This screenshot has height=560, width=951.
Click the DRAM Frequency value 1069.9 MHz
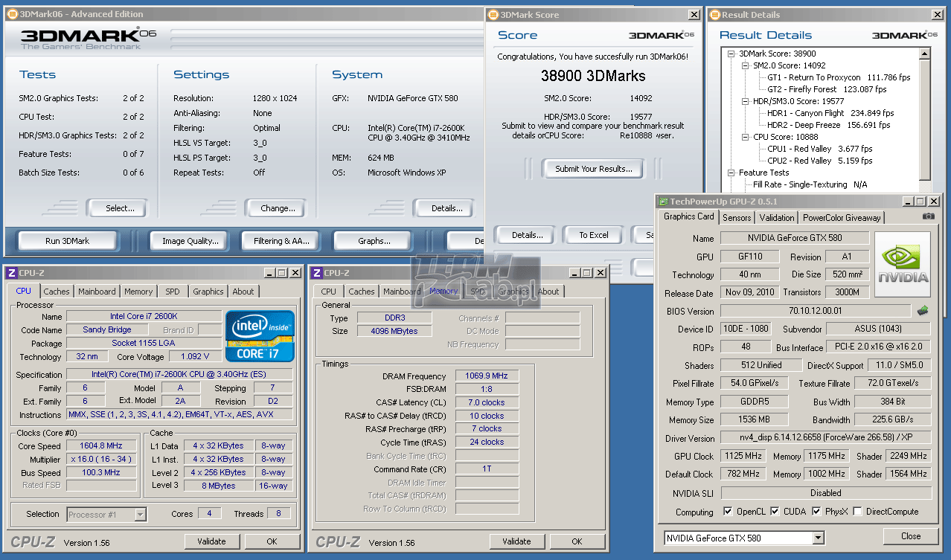[x=487, y=376]
